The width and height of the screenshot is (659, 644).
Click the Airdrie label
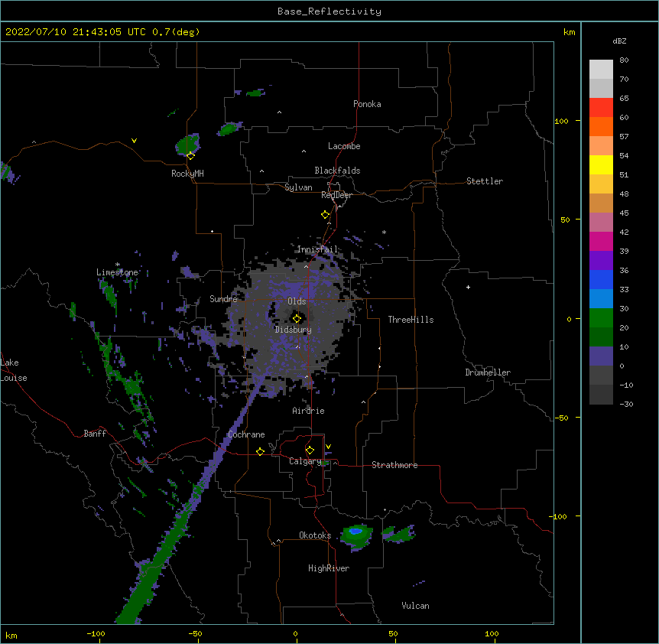[309, 411]
